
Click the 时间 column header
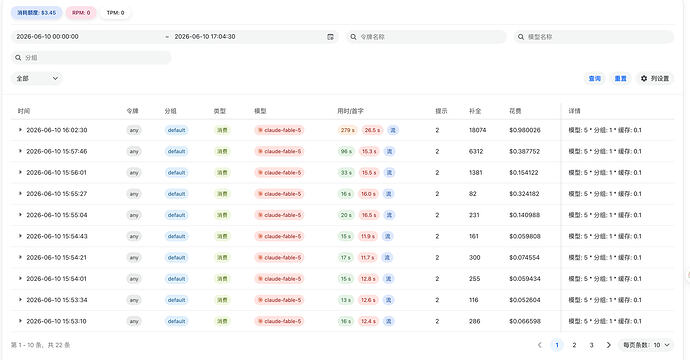pos(24,111)
